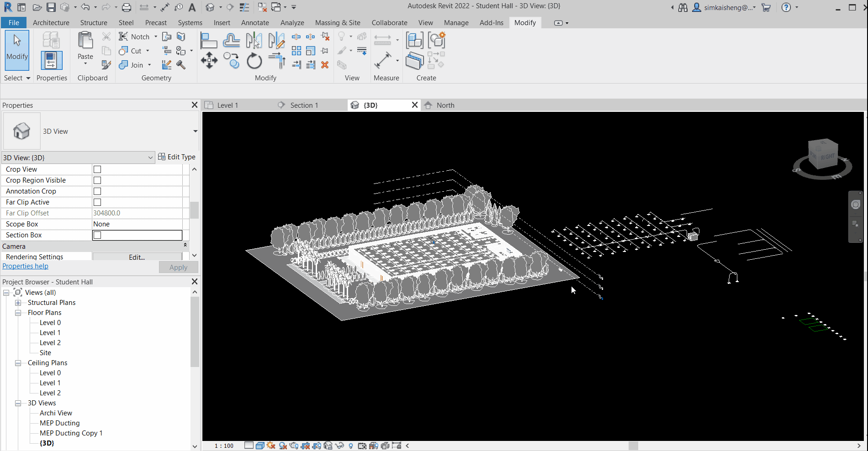Select the Align tool
Image resolution: width=868 pixels, height=451 pixels.
click(x=209, y=40)
